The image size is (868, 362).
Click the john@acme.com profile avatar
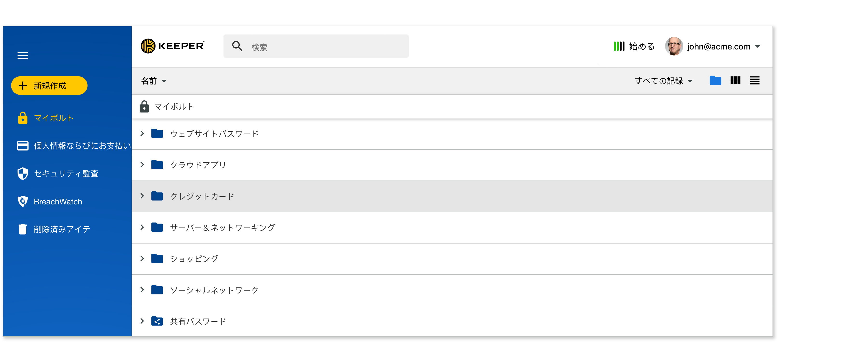pos(674,46)
